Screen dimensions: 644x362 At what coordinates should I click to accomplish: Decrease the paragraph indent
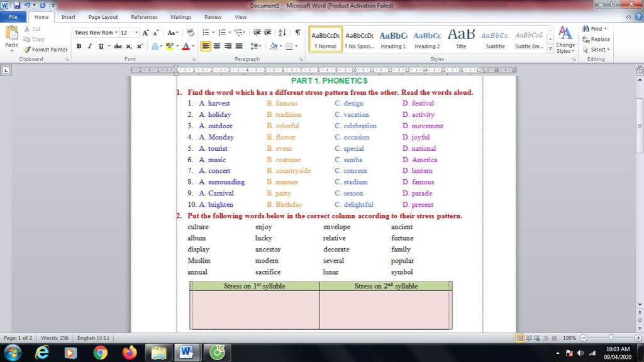(257, 33)
